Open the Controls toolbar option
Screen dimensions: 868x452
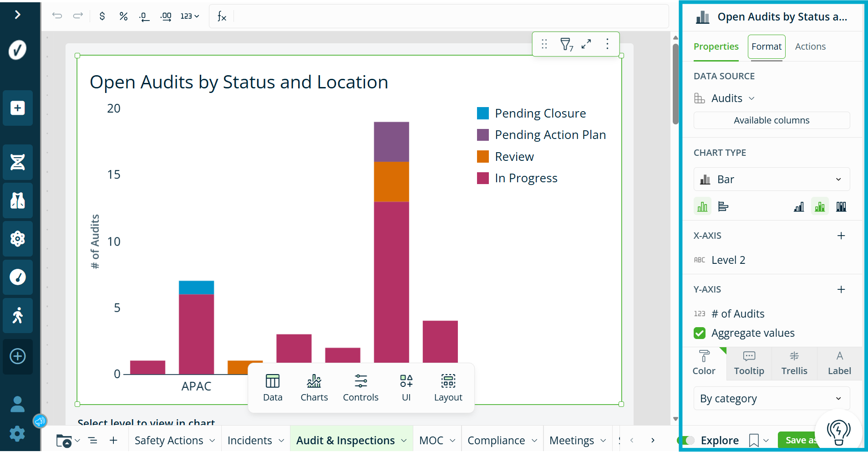360,388
